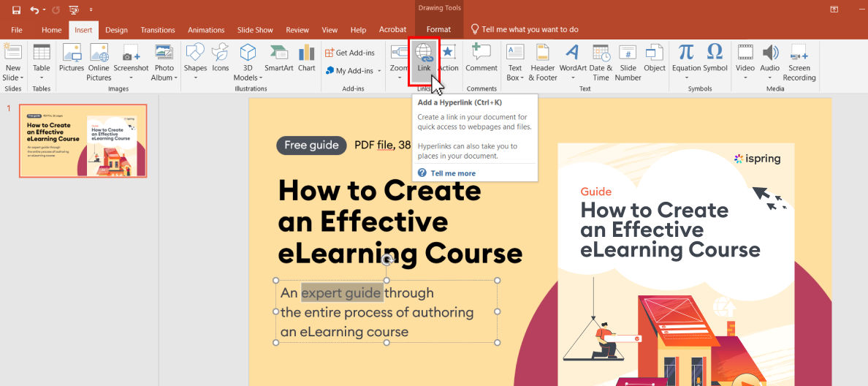Image resolution: width=868 pixels, height=386 pixels.
Task: Switch to the Design tab
Action: click(116, 30)
